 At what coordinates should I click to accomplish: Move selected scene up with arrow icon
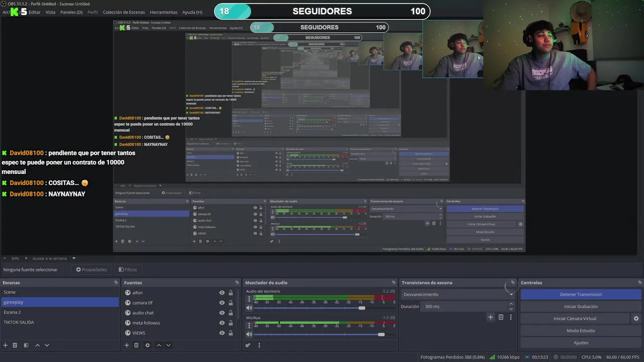37,345
